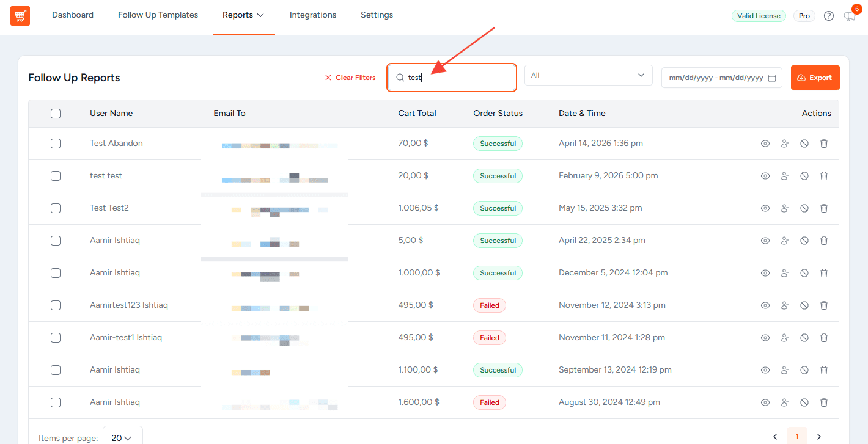
Task: Click the search field containing test
Action: 452,78
